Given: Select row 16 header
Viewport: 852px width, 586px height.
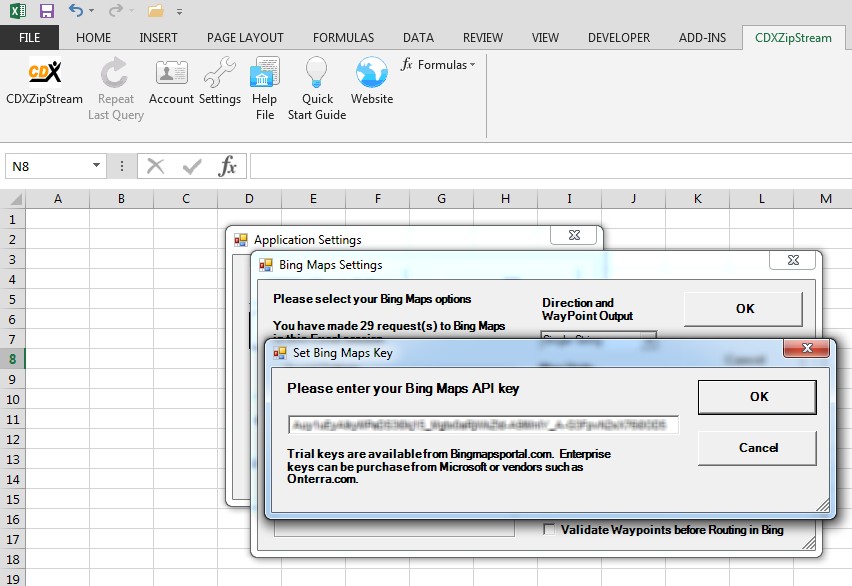Looking at the screenshot, I should (12, 520).
